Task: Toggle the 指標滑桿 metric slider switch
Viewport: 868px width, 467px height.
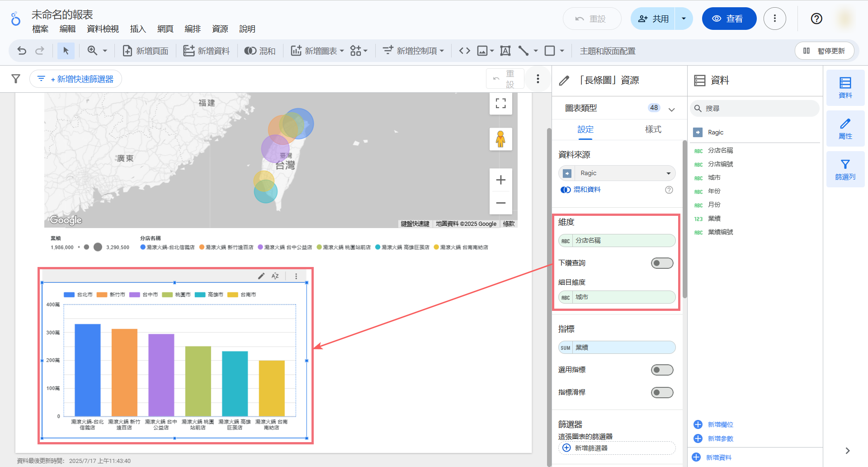Action: 662,392
